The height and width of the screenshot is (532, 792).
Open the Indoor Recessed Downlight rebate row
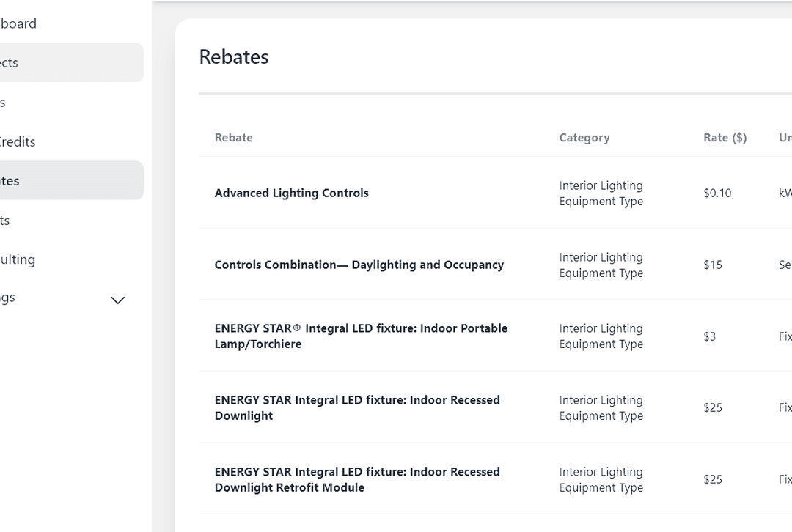tap(357, 407)
